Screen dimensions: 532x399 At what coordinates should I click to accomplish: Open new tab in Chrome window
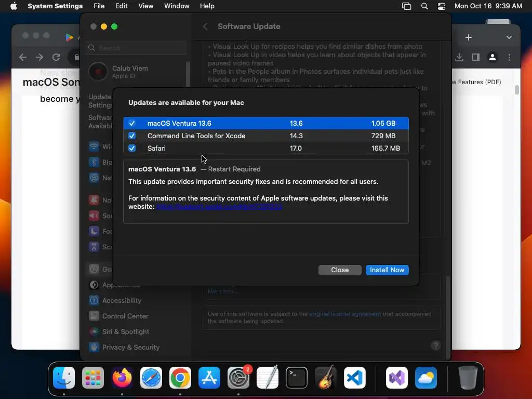[x=469, y=37]
